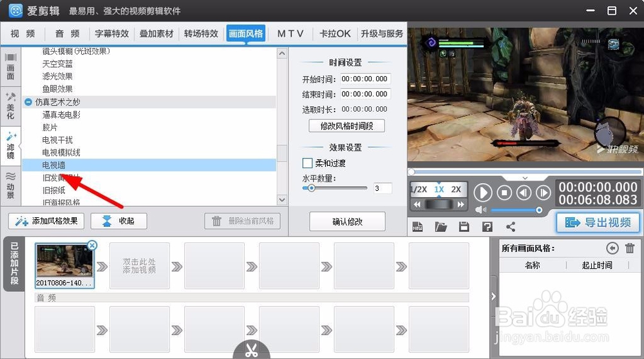The height and width of the screenshot is (359, 644).
Task: Click the rewind double-arrow button
Action: pyautogui.click(x=417, y=204)
